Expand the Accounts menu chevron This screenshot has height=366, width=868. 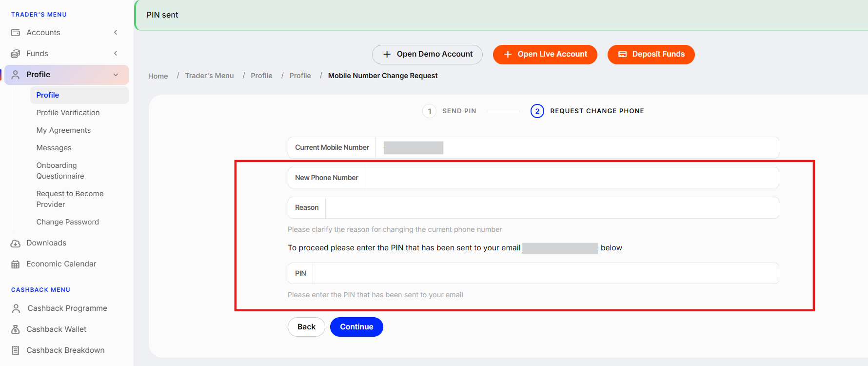coord(116,33)
